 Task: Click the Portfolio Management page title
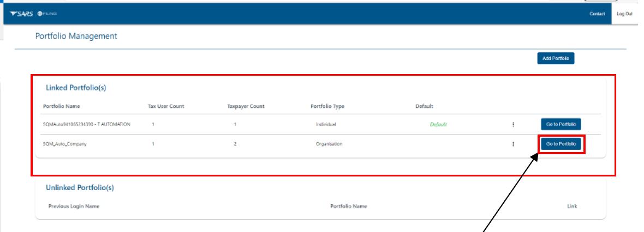pyautogui.click(x=76, y=36)
